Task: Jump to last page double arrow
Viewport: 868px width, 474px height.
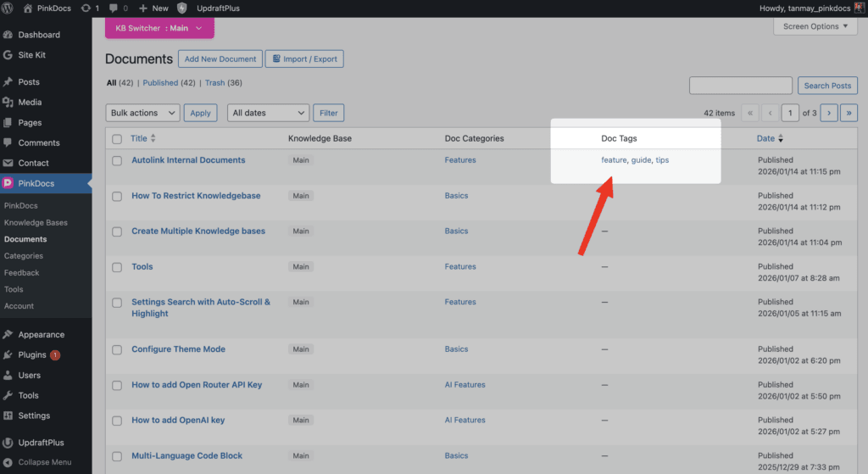Action: 849,113
